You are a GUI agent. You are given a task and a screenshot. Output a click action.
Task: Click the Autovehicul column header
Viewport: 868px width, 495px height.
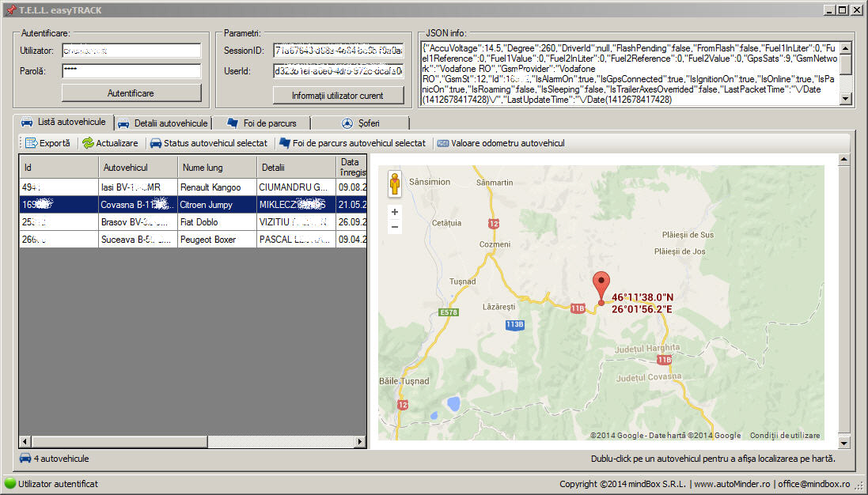point(138,167)
